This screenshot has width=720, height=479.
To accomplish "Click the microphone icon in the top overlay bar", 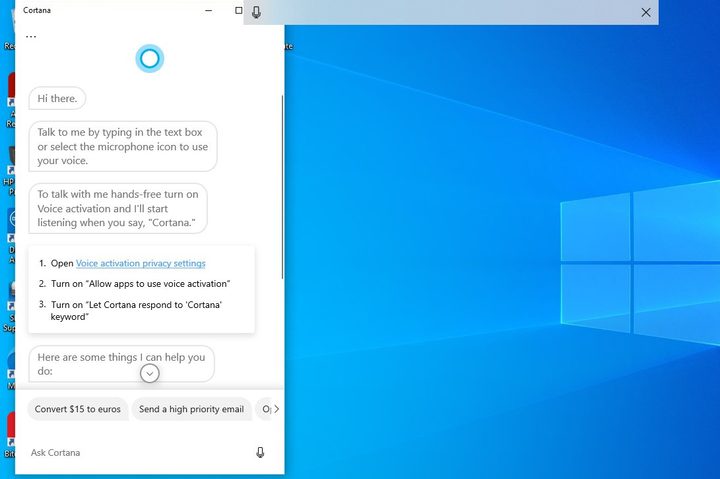I will pyautogui.click(x=256, y=12).
